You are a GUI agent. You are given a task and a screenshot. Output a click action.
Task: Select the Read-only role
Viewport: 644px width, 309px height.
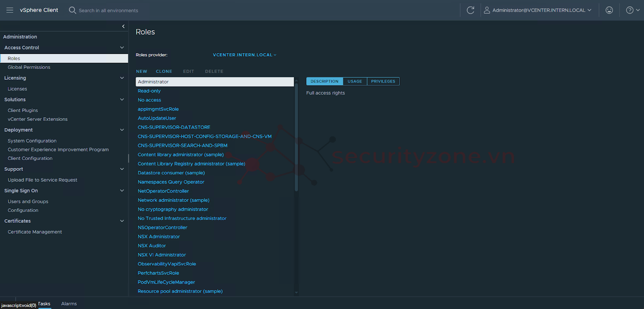tap(149, 91)
